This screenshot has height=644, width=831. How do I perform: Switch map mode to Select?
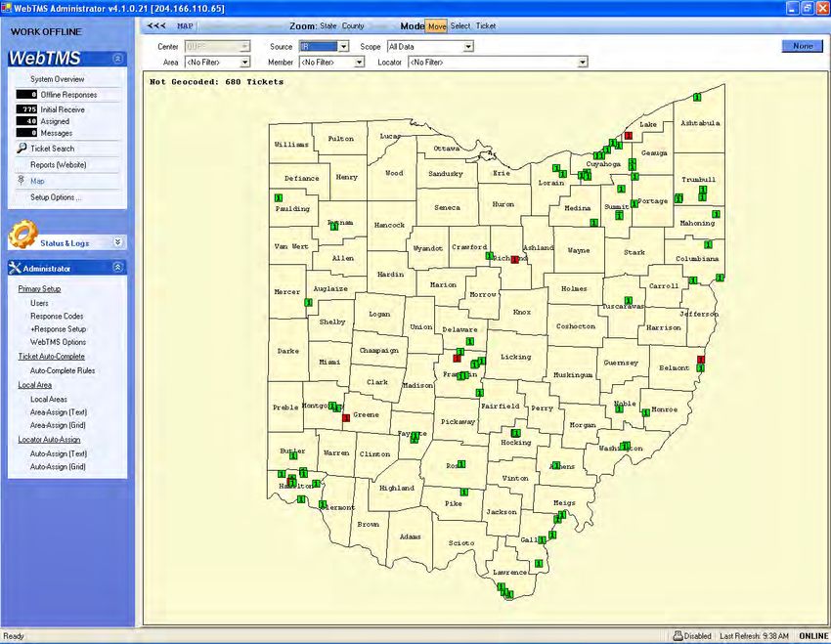pyautogui.click(x=460, y=25)
